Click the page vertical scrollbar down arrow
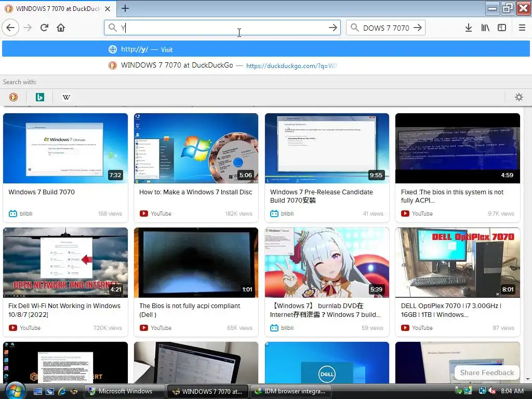 pyautogui.click(x=528, y=379)
